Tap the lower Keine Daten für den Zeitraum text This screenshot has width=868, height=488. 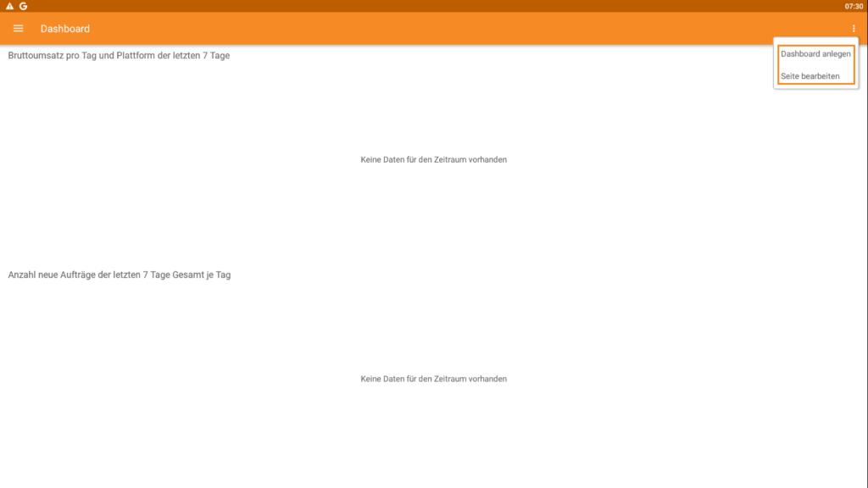point(433,379)
